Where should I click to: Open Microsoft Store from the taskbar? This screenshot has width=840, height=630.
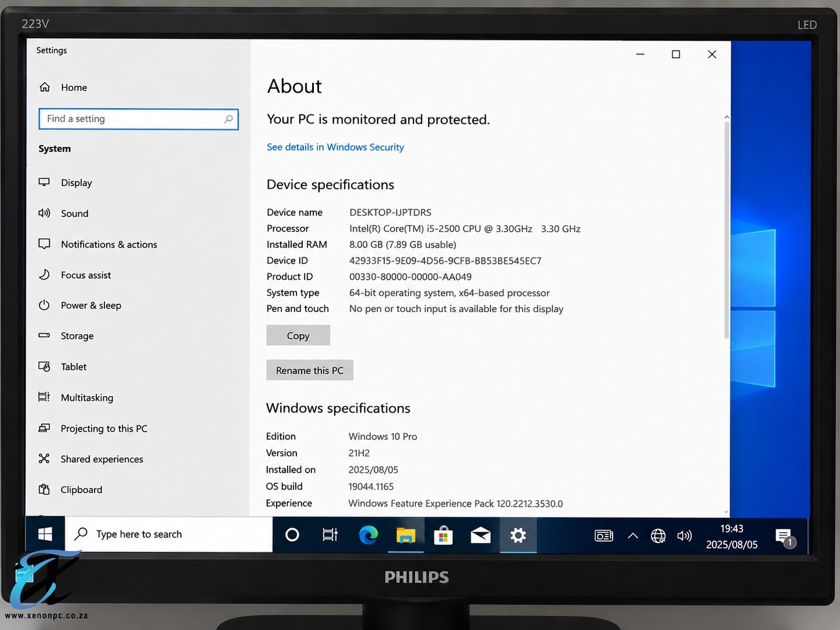pyautogui.click(x=443, y=535)
